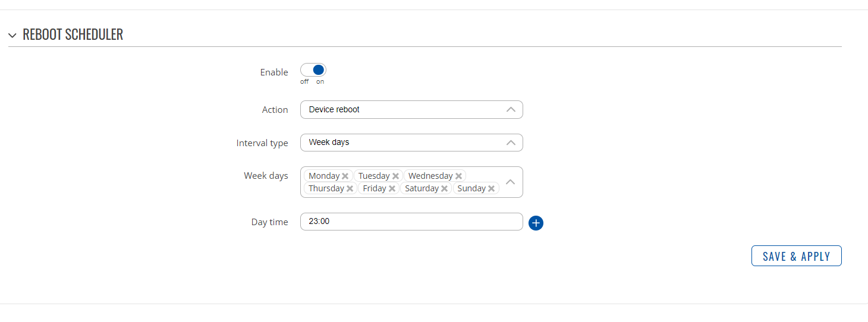Remove the Wednesday tag via its x icon
The width and height of the screenshot is (868, 322).
pos(458,176)
